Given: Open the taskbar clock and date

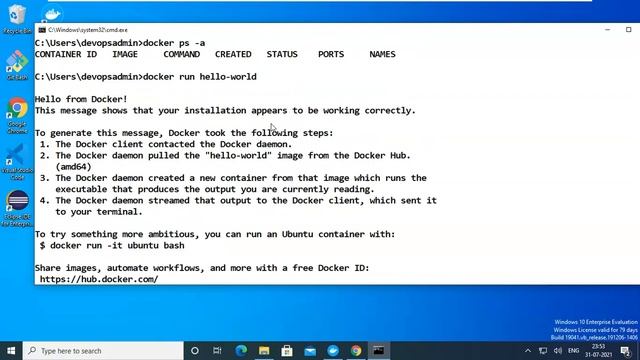Looking at the screenshot, I should pos(598,351).
